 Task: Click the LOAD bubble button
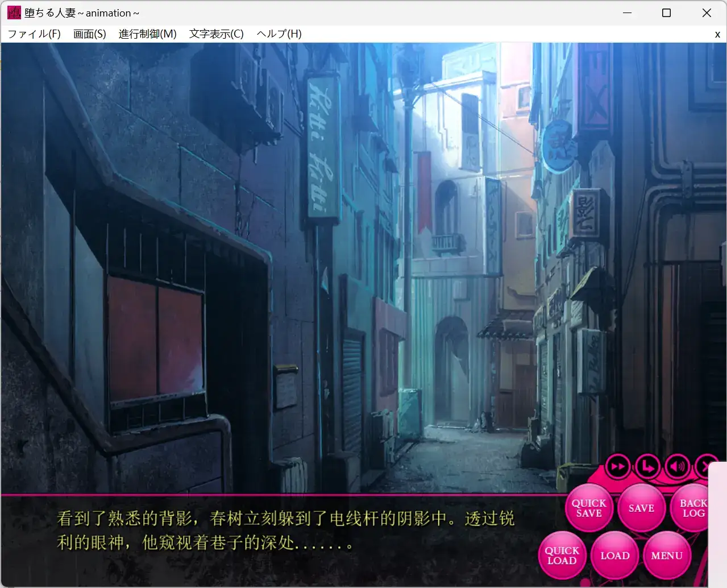point(614,556)
